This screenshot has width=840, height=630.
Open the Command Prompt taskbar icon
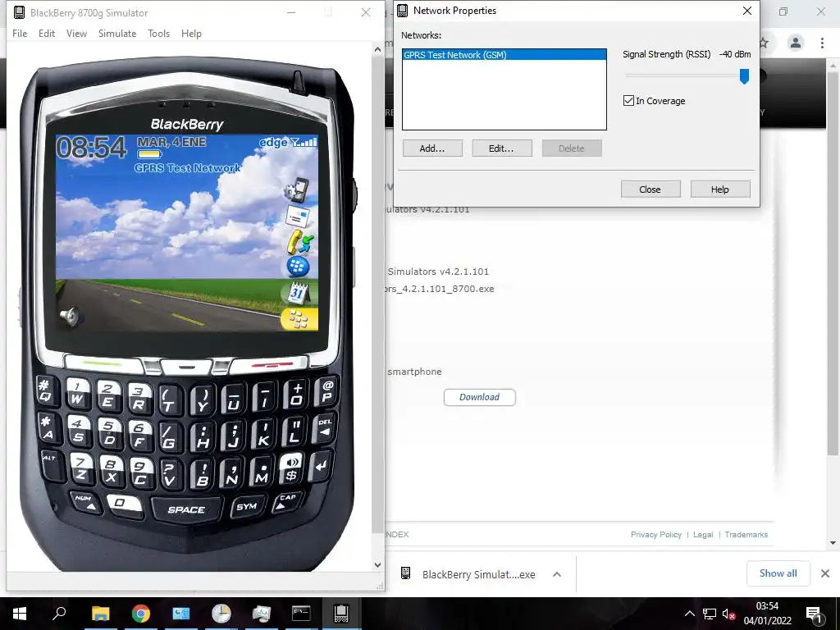301,614
